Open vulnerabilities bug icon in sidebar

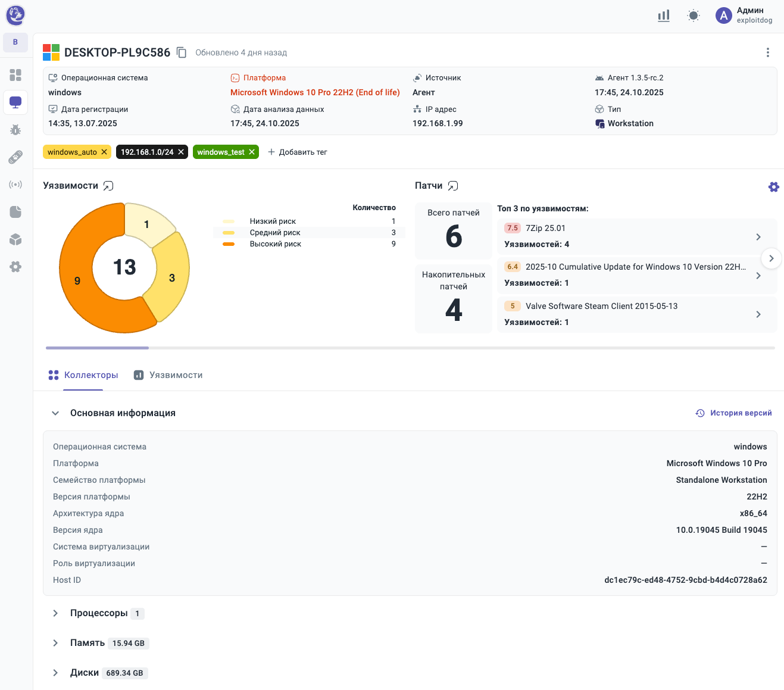point(15,130)
